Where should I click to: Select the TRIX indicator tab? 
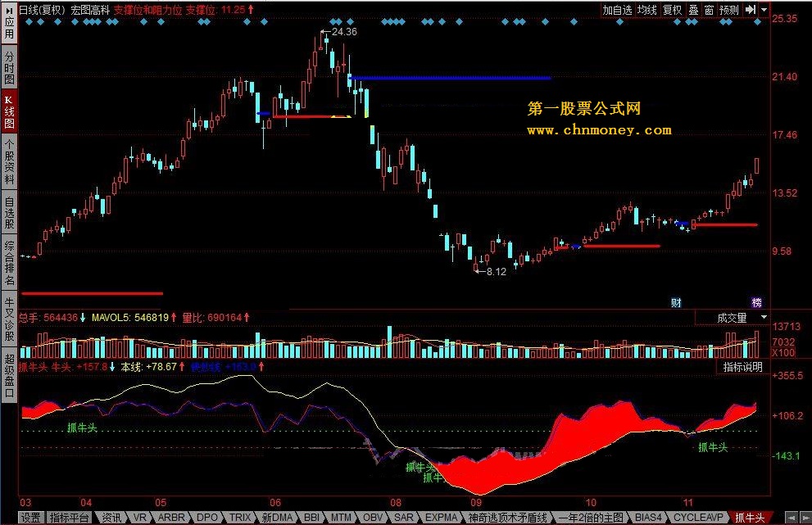[x=240, y=518]
